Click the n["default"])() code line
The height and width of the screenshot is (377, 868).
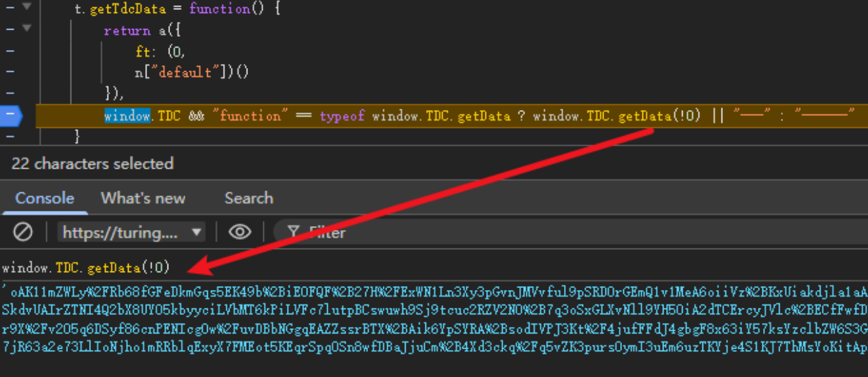coord(191,72)
